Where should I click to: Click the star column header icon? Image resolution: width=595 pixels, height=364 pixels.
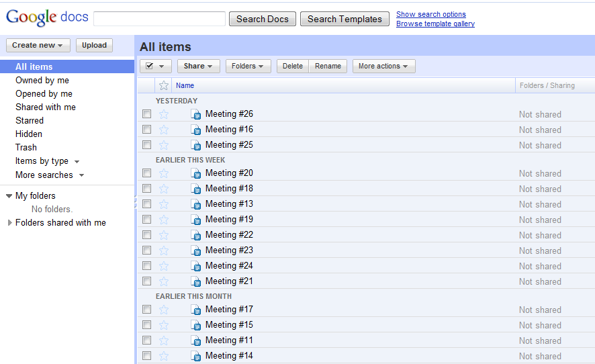[164, 85]
